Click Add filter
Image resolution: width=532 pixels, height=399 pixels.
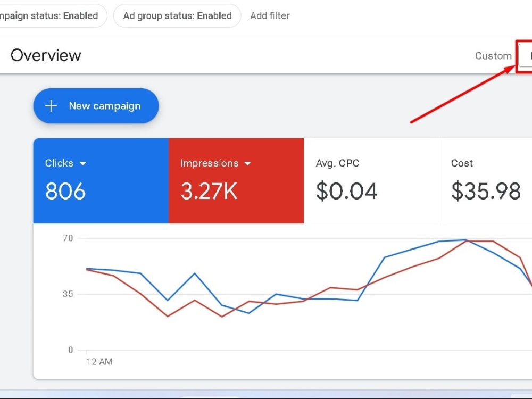pyautogui.click(x=270, y=15)
